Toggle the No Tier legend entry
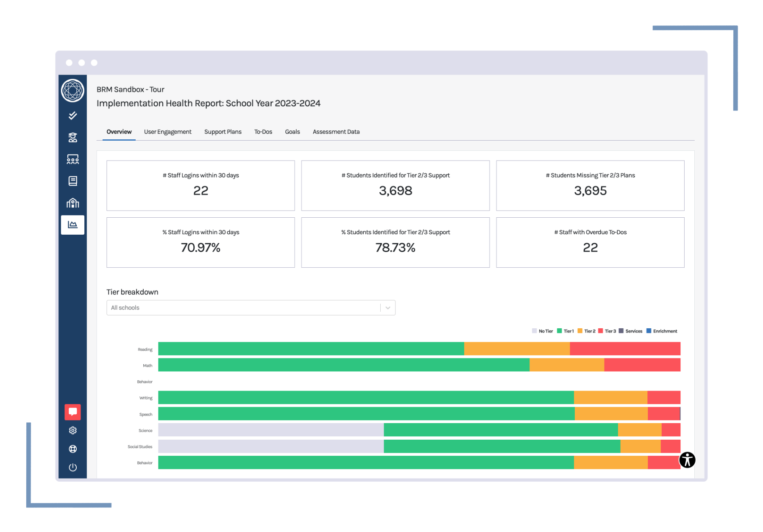The width and height of the screenshot is (763, 532). tap(542, 331)
